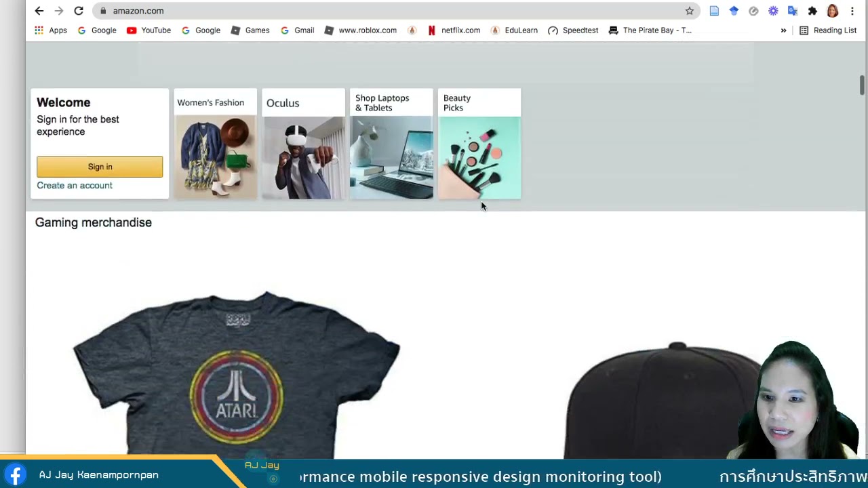Click the Shop Laptops & Tablets heading
This screenshot has height=488, width=868.
(x=382, y=103)
